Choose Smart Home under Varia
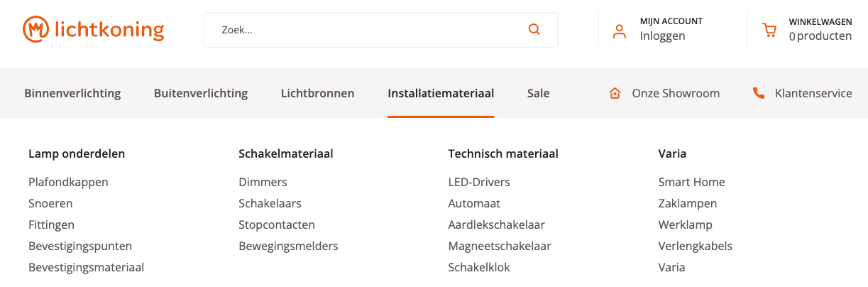The height and width of the screenshot is (287, 868). click(691, 182)
